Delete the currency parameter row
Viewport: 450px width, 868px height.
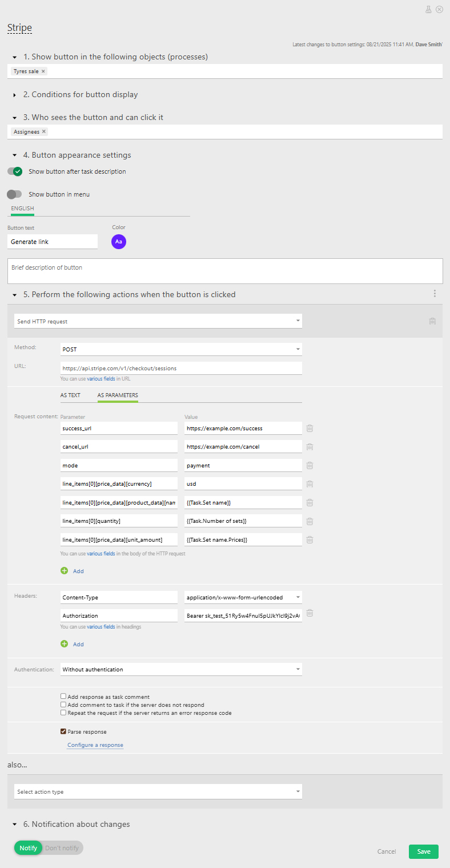pyautogui.click(x=310, y=484)
